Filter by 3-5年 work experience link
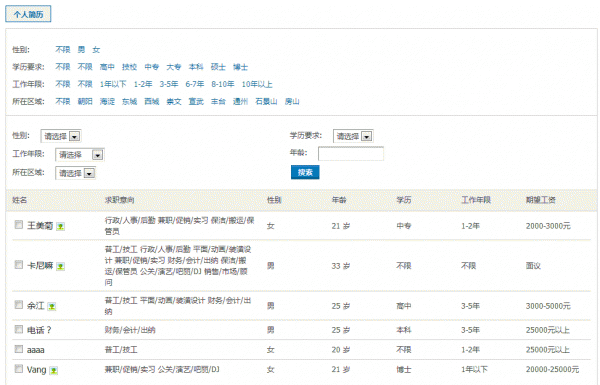This screenshot has width=600, height=385. tap(169, 84)
